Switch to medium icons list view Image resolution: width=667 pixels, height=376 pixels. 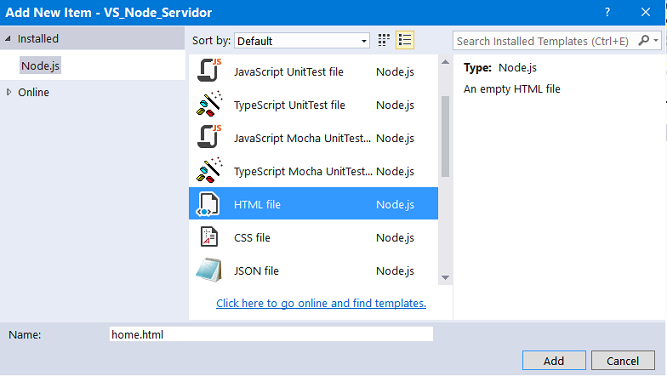405,40
